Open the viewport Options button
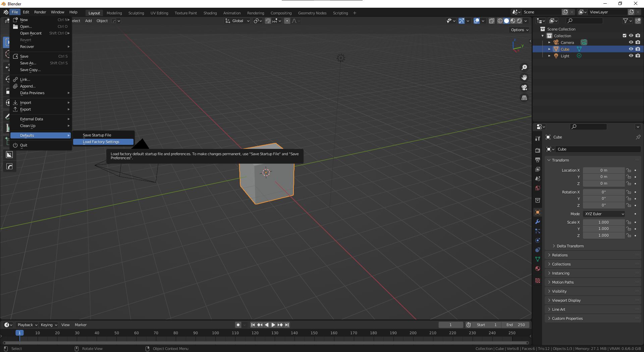The width and height of the screenshot is (644, 352). click(x=520, y=30)
